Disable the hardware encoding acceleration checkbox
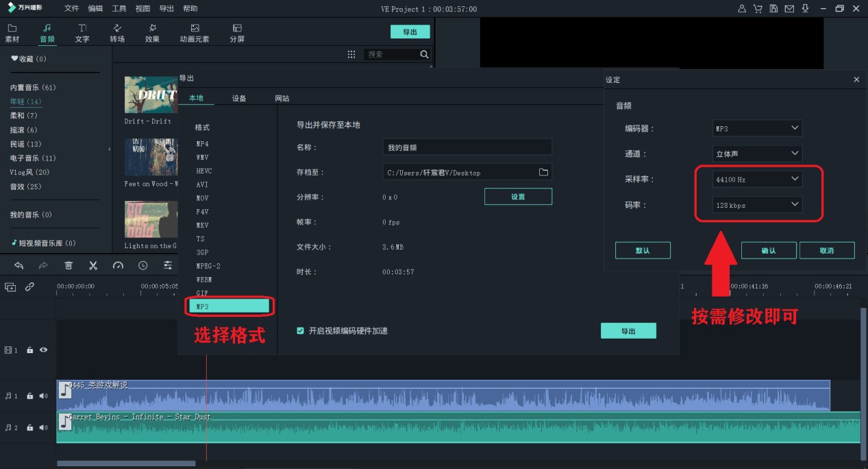This screenshot has width=868, height=469. tap(300, 330)
